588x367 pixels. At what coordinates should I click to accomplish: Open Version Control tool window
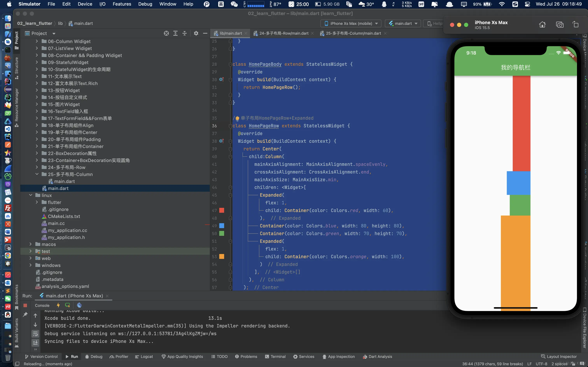click(41, 357)
